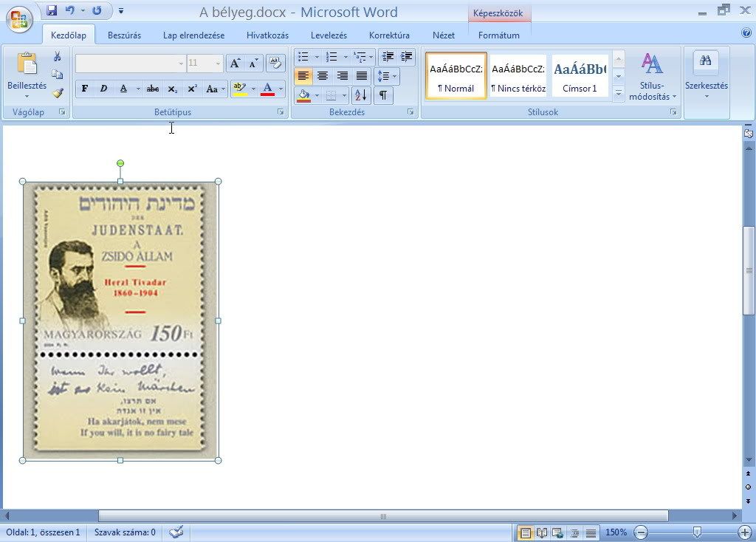Open the numbered list dropdown arrow
756x542 pixels.
click(346, 57)
